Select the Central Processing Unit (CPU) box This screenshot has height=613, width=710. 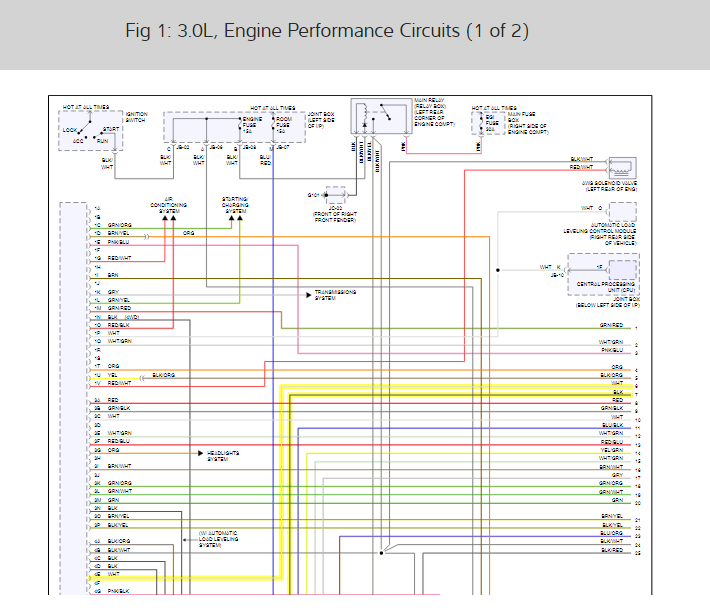(x=603, y=275)
